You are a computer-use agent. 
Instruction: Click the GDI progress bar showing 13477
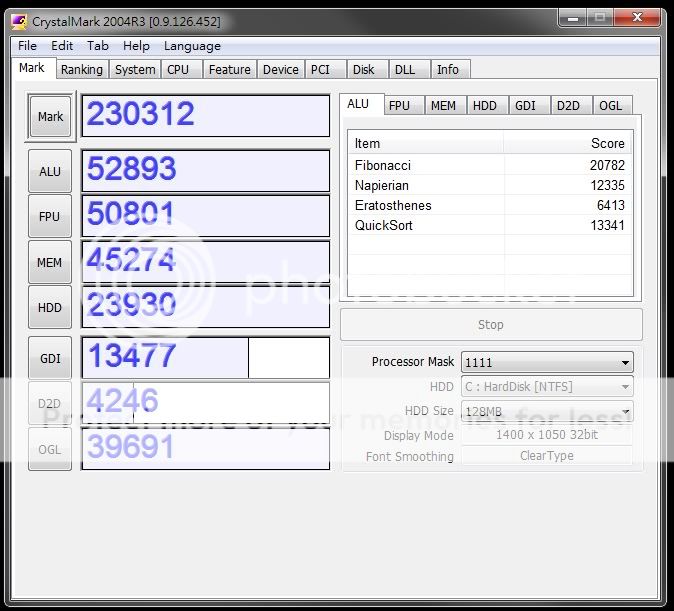coord(205,358)
